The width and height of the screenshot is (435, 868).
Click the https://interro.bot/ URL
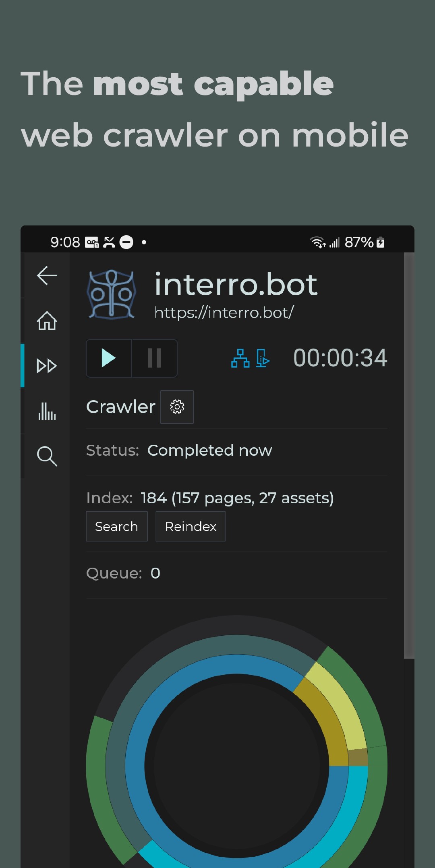(x=224, y=313)
